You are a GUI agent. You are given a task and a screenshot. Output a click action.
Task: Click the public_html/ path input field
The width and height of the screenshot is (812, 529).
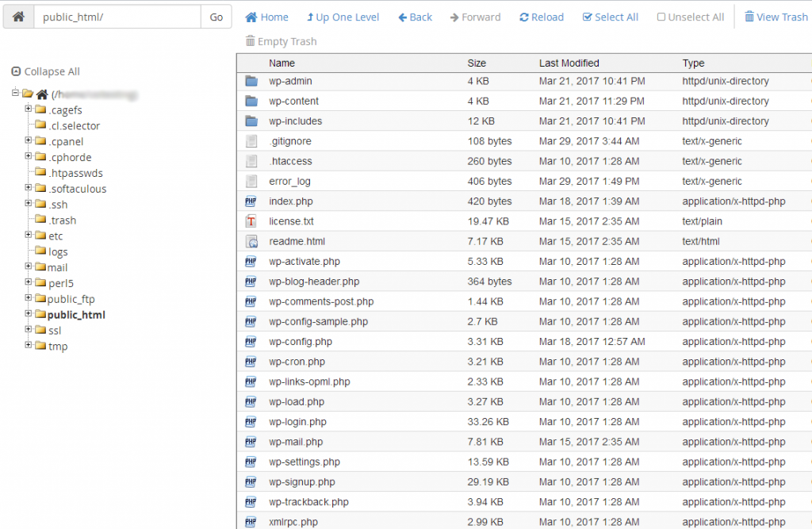pos(117,17)
